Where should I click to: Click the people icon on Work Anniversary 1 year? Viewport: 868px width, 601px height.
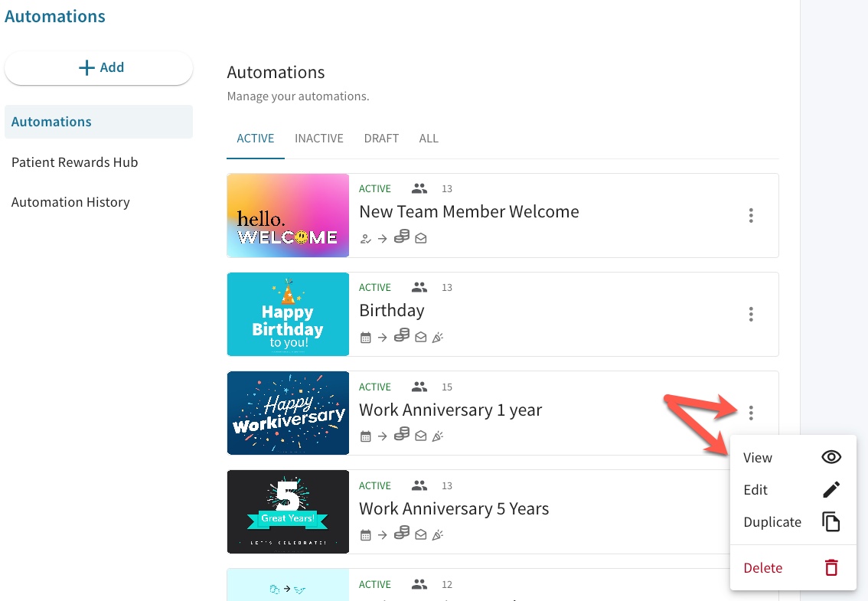click(419, 387)
